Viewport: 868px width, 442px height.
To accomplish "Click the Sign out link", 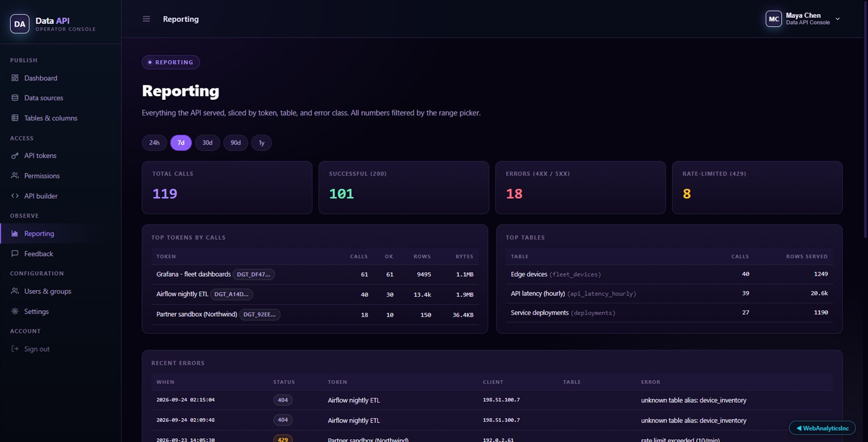I will tap(60, 349).
